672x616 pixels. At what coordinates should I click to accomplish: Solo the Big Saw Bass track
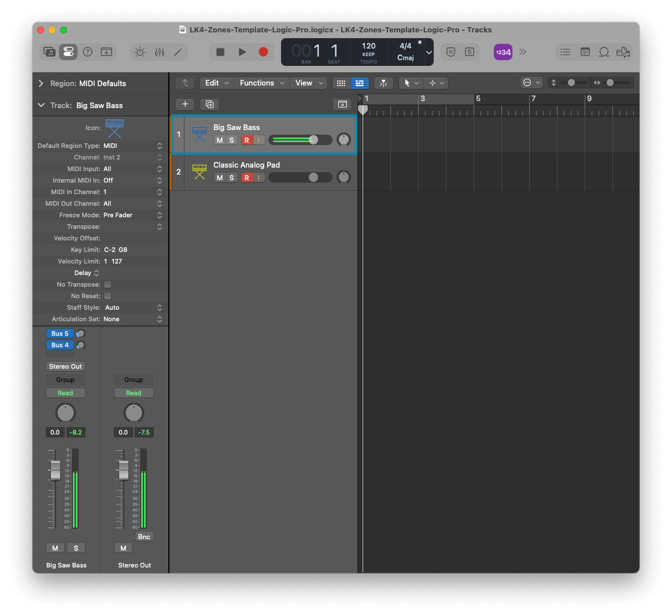coord(231,140)
